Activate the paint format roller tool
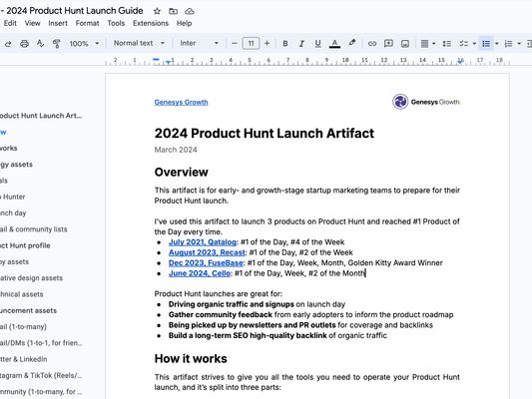Screen dimensions: 532x399 57,44
